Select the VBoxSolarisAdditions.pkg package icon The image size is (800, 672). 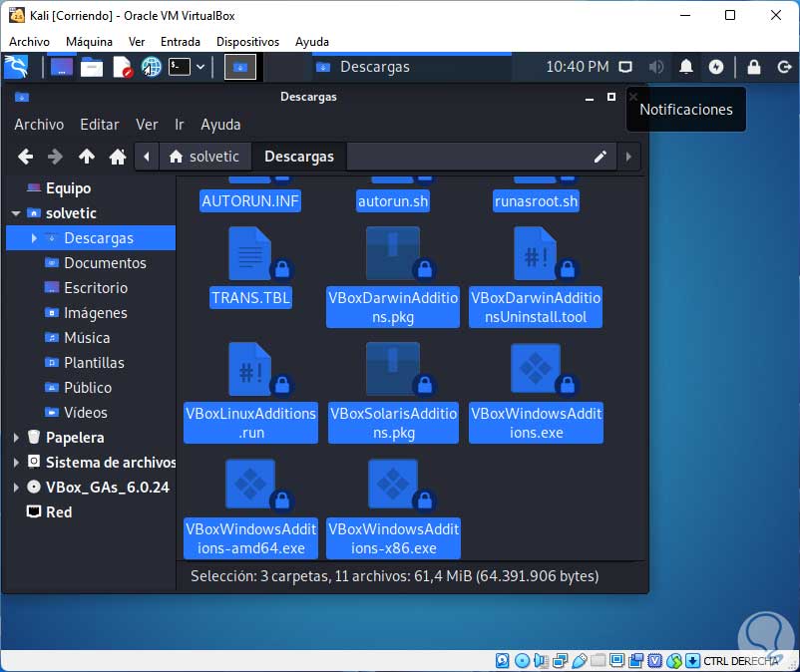pyautogui.click(x=393, y=370)
